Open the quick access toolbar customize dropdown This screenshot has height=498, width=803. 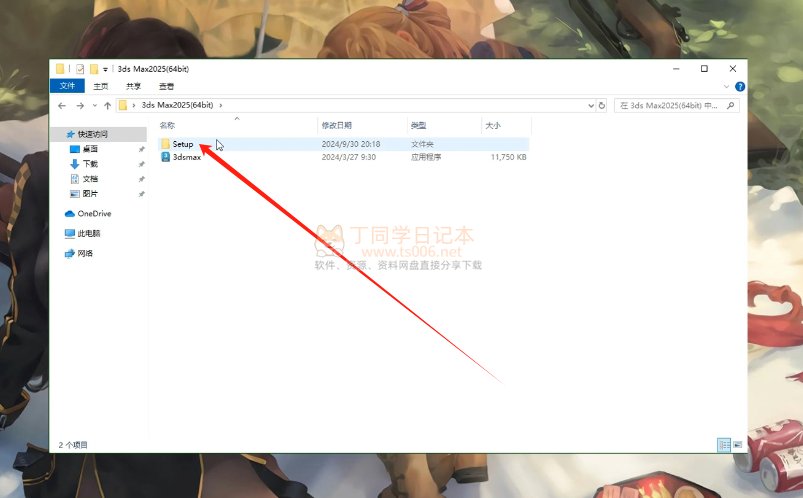[x=105, y=69]
